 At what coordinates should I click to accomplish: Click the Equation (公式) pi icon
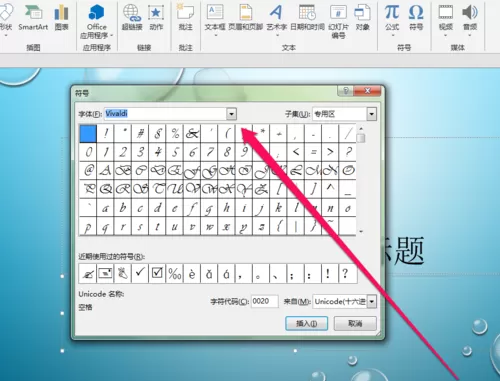pyautogui.click(x=392, y=12)
